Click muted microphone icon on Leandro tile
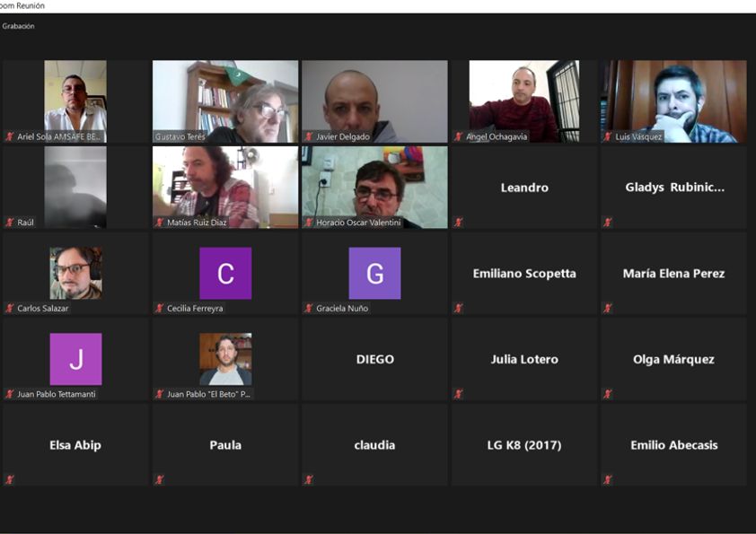The image size is (756, 534). (458, 223)
